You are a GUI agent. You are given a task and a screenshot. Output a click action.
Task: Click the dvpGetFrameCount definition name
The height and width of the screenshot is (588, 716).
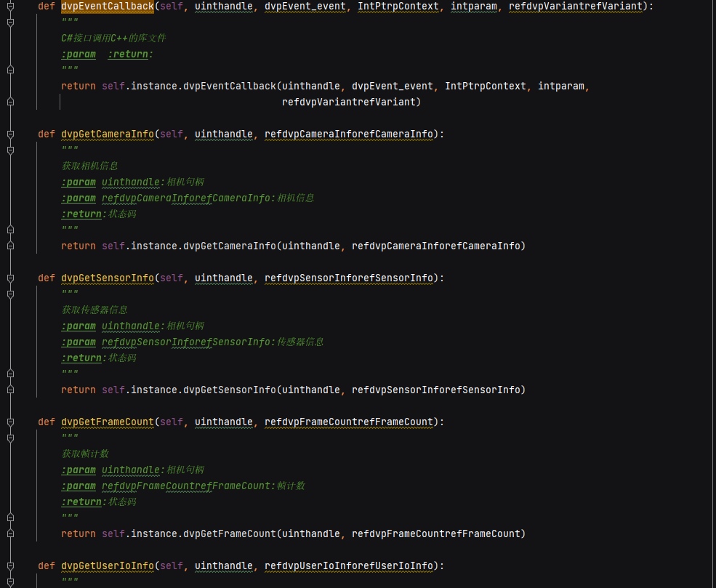click(x=107, y=422)
